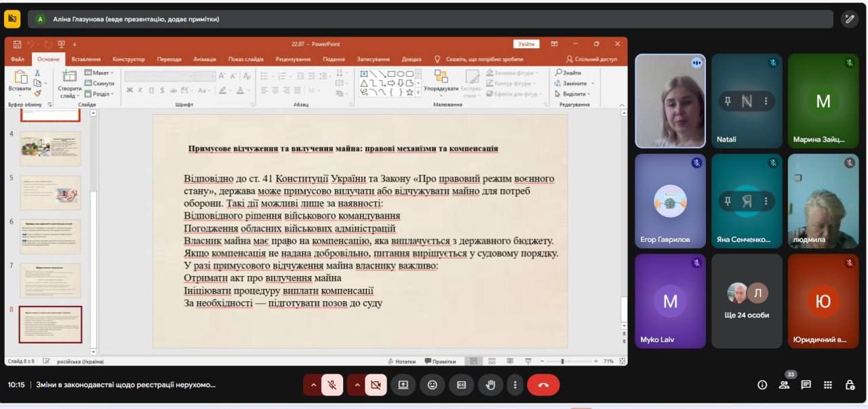Click the red Leave call button
Screen dimensions: 868x409
[x=543, y=385]
